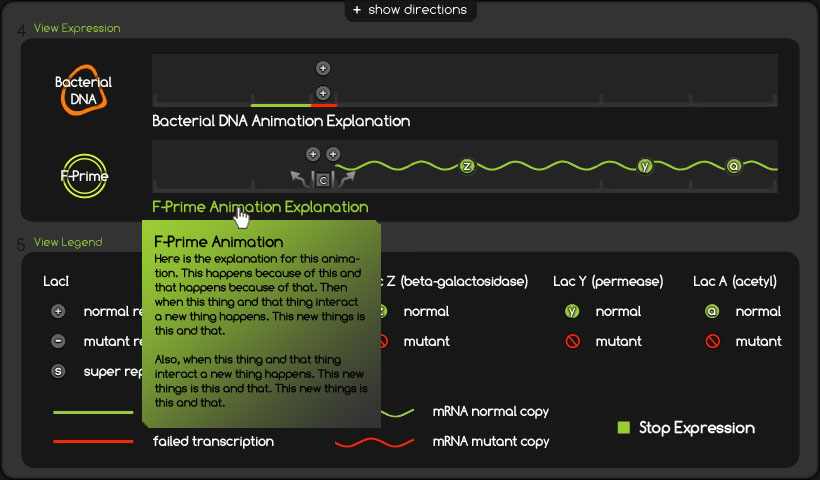Click the A gene marker on mRNA strand
Image resolution: width=820 pixels, height=480 pixels.
(734, 166)
